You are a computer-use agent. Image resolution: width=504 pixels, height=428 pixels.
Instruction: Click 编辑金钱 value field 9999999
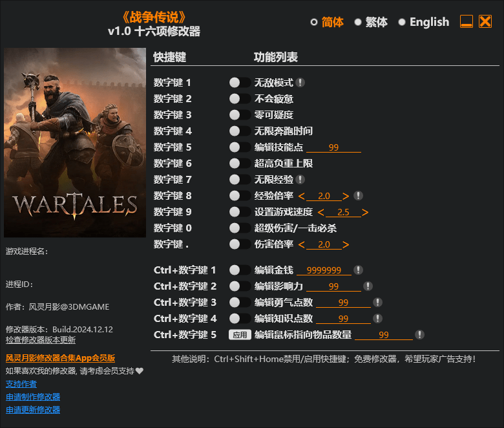pyautogui.click(x=324, y=270)
